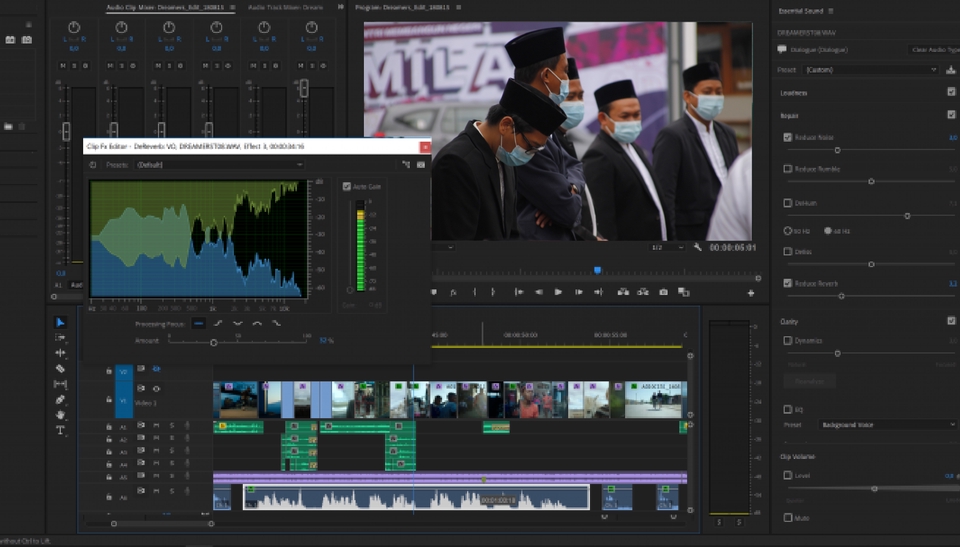Enable DeEss checkbox
The width and height of the screenshot is (960, 547).
pyautogui.click(x=788, y=251)
